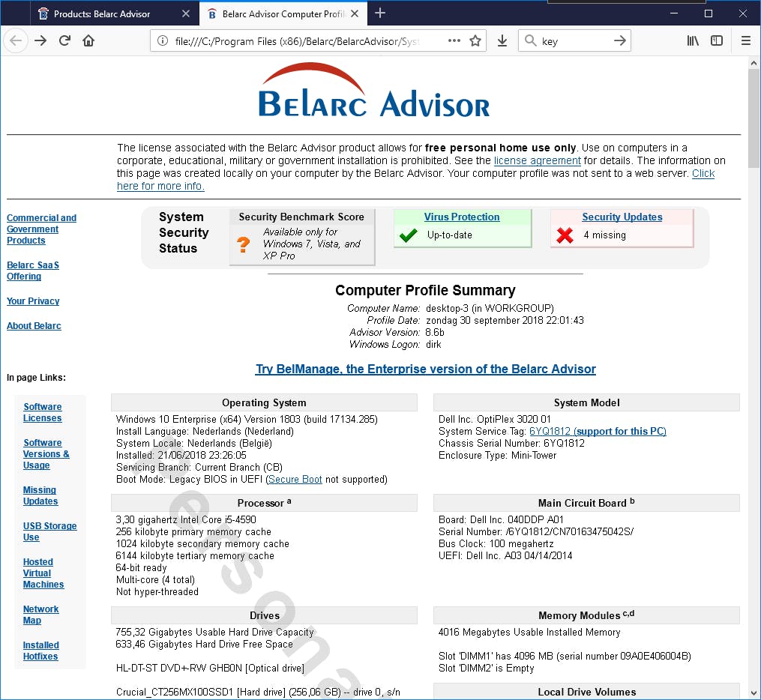Screen dimensions: 761x700
Task: Click the scrollbar up arrow
Action: pos(754,62)
